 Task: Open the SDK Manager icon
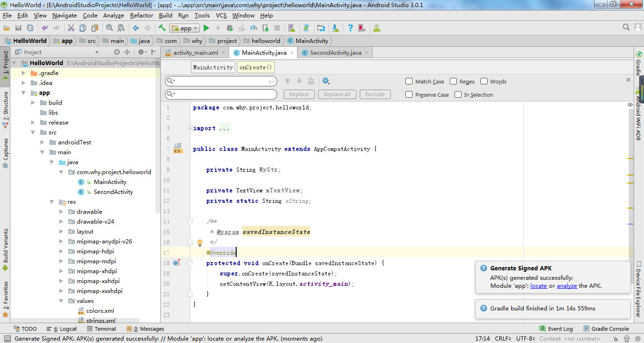(x=335, y=28)
